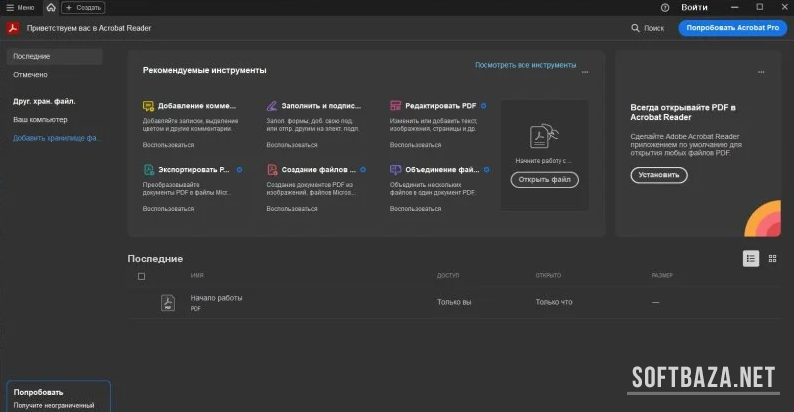Open the Начало работы PDF file thumbnail

167,303
